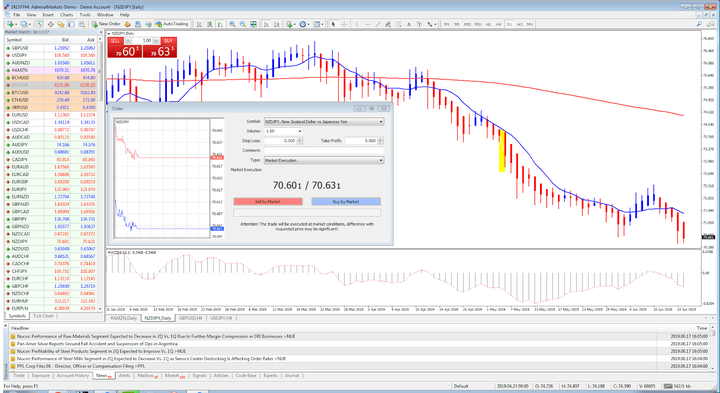720x393 pixels.
Task: Zoom in on the chart
Action: (232, 24)
